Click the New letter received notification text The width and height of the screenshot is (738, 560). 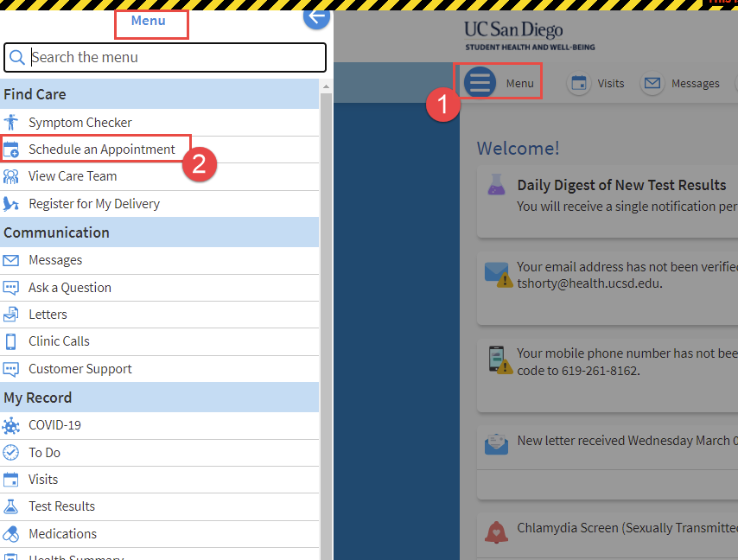(x=627, y=441)
